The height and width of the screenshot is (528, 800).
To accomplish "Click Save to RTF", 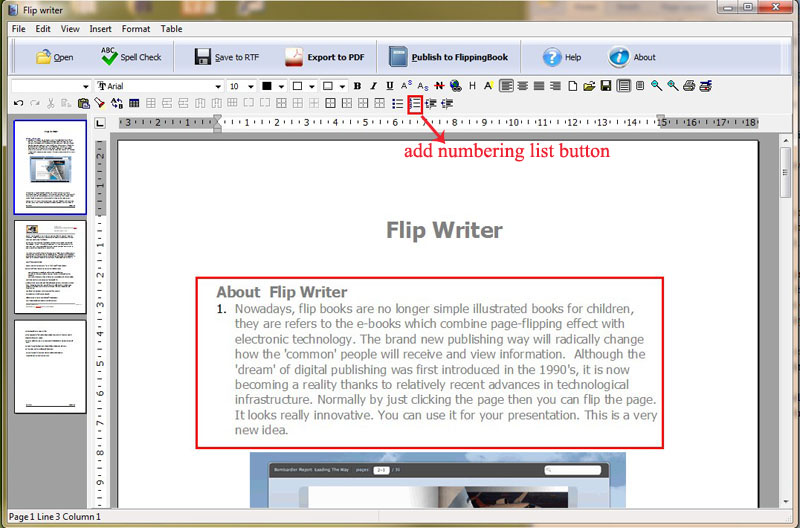I will [227, 57].
